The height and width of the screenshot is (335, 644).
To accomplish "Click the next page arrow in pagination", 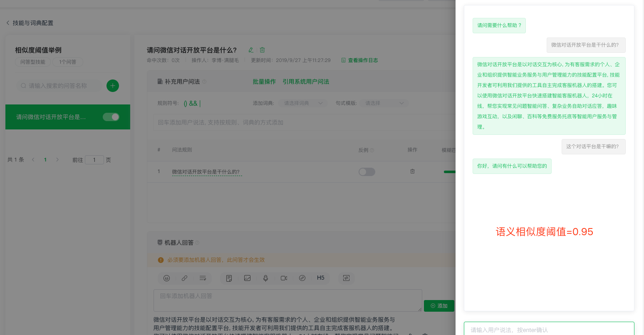I will pos(57,160).
